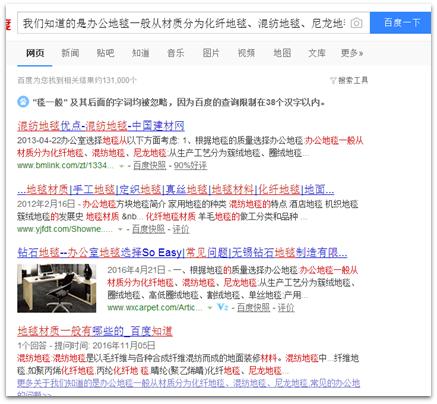Open 搜索工具 filter options
Image resolution: width=437 pixels, height=404 pixels.
349,80
